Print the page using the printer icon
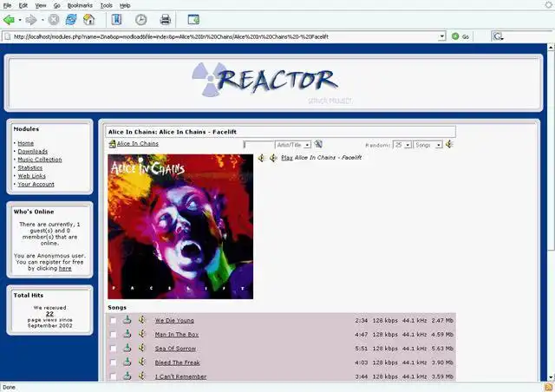The width and height of the screenshot is (555, 392). 166,19
